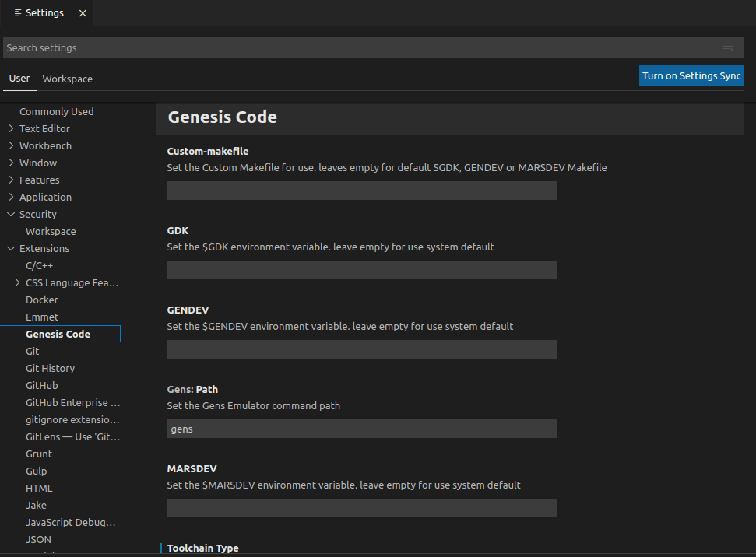The image size is (756, 557).
Task: Select the User settings tab
Action: 19,79
